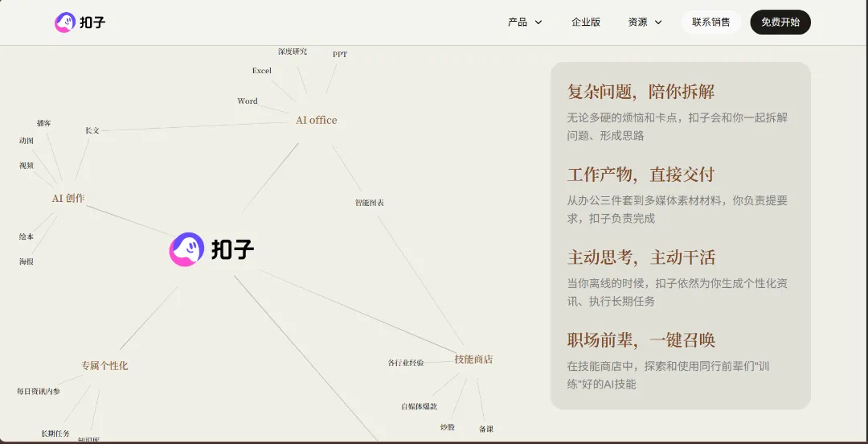
Task: Click the heading 职场前辈, 一键召唤
Action: [641, 339]
